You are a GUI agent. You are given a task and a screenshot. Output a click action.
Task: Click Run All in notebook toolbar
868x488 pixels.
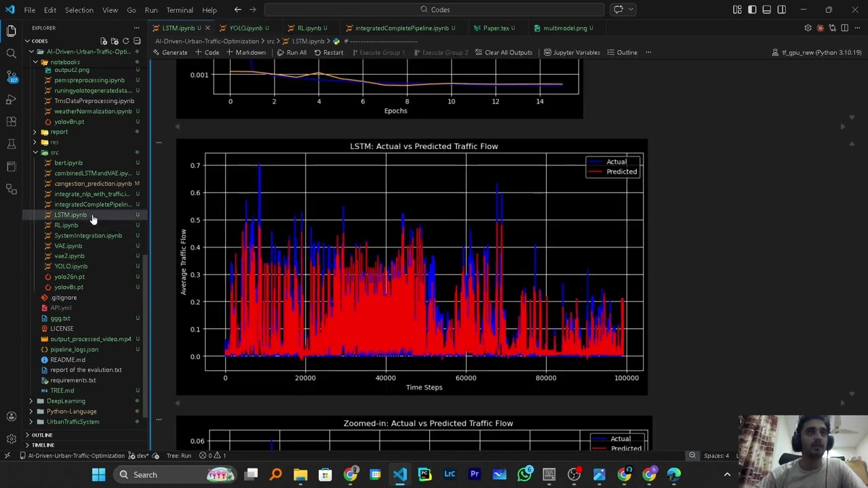pos(292,52)
